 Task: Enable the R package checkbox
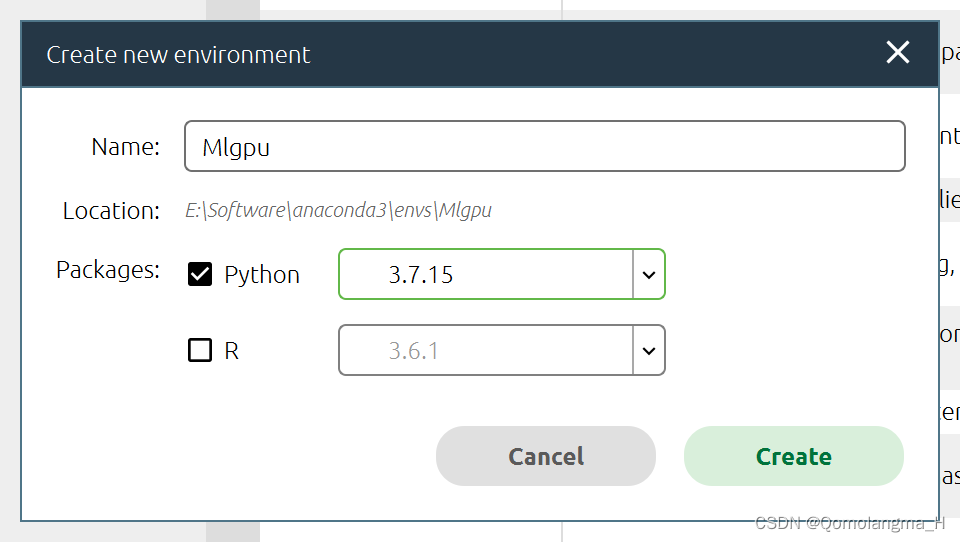click(200, 350)
